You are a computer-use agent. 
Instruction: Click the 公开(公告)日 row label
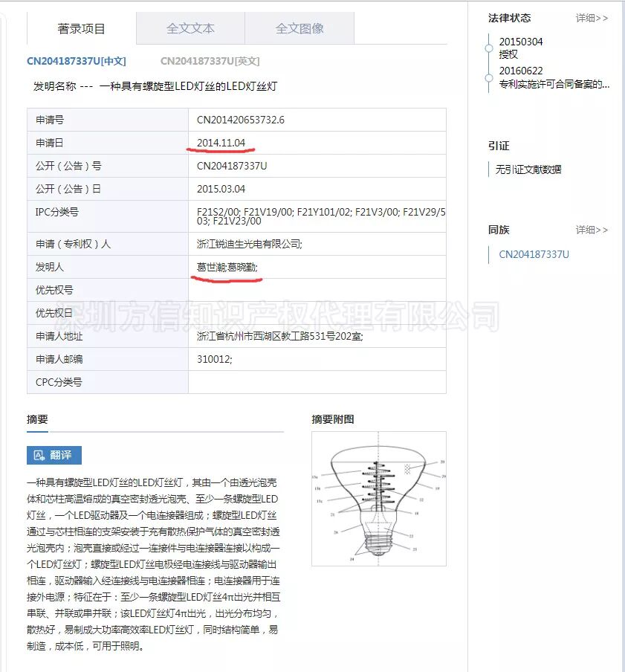68,189
